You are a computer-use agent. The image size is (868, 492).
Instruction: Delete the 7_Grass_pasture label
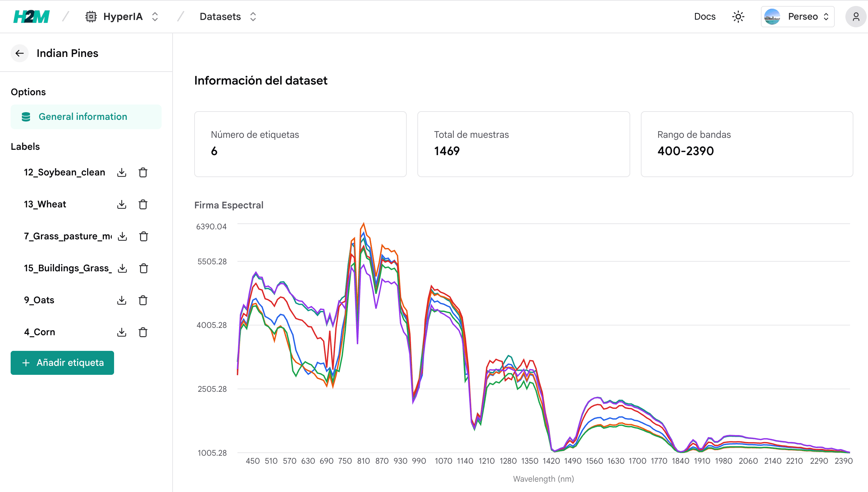tap(143, 236)
